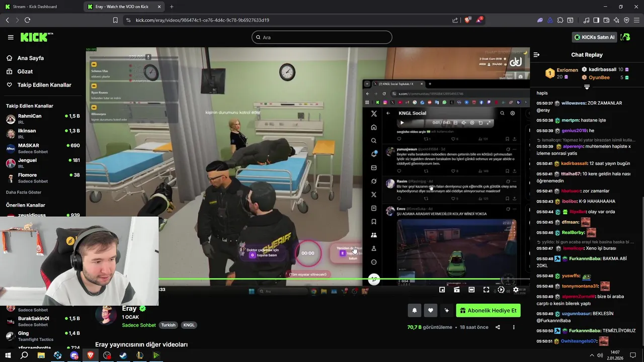Bookmark this page icon

click(115, 20)
